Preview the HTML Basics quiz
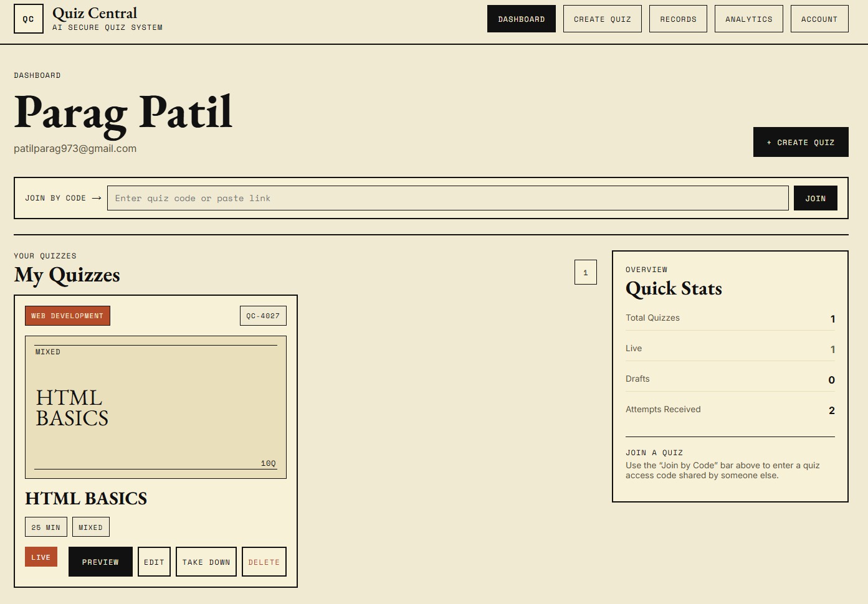The width and height of the screenshot is (868, 604). pos(100,562)
